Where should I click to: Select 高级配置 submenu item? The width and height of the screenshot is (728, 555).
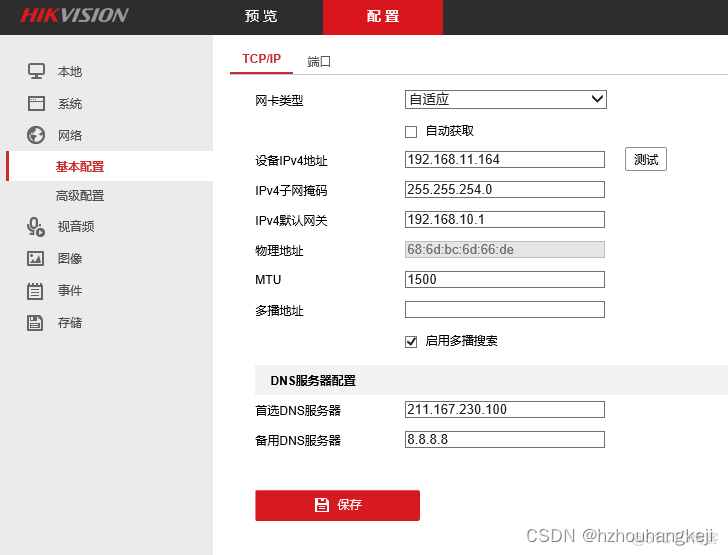(80, 196)
